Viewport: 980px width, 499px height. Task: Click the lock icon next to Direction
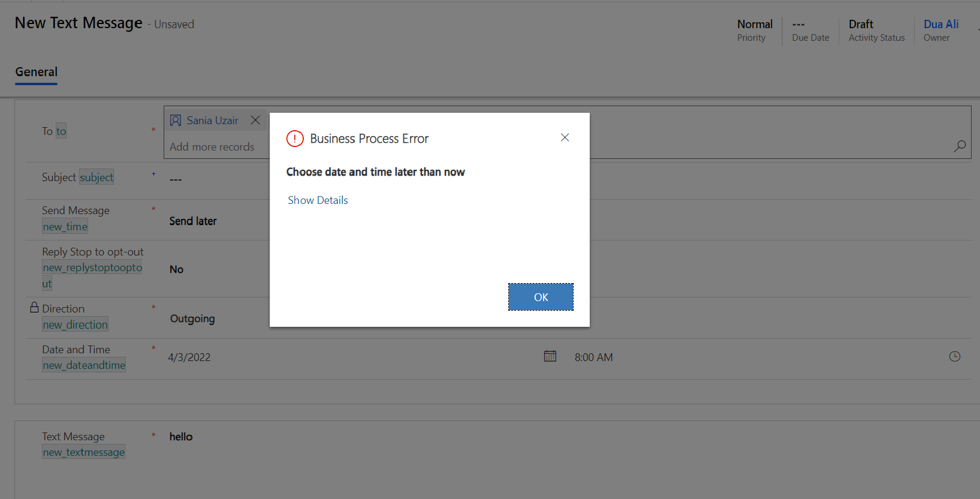(34, 308)
